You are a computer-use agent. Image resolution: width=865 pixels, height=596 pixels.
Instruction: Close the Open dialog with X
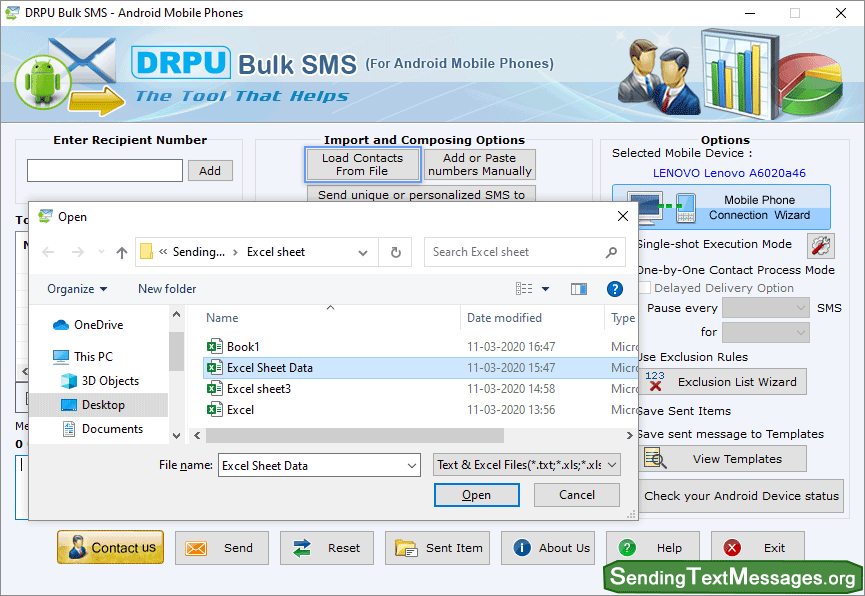[623, 216]
